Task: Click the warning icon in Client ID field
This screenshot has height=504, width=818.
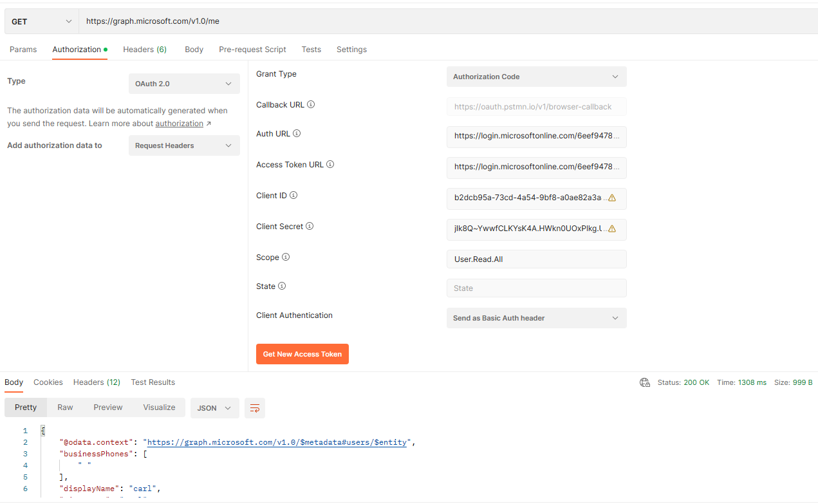Action: click(612, 198)
